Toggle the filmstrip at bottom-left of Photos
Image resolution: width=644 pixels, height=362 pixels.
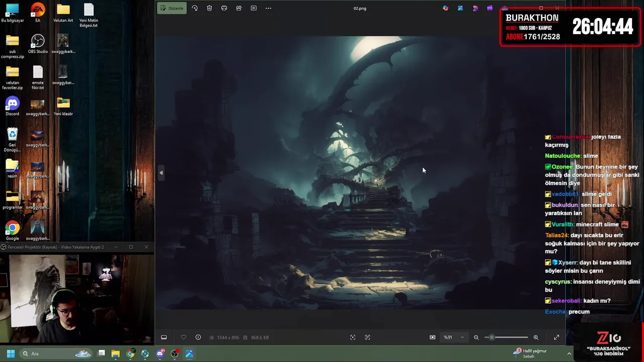(164, 337)
